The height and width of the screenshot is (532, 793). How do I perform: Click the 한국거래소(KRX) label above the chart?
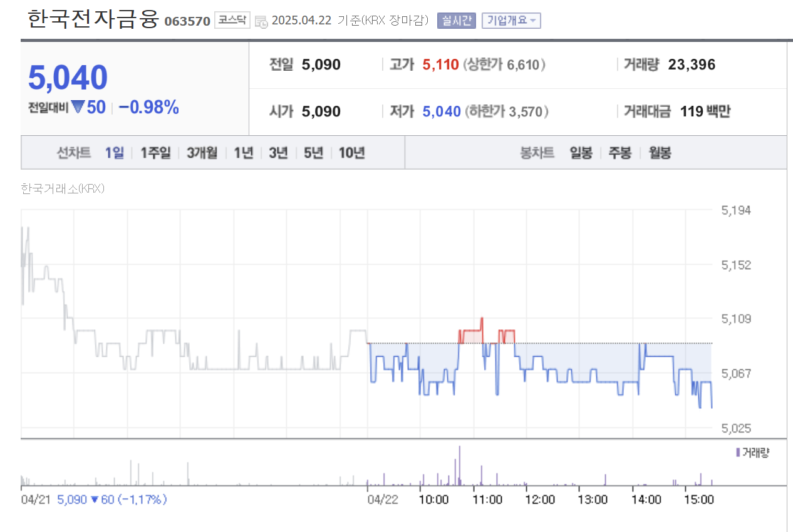click(63, 188)
